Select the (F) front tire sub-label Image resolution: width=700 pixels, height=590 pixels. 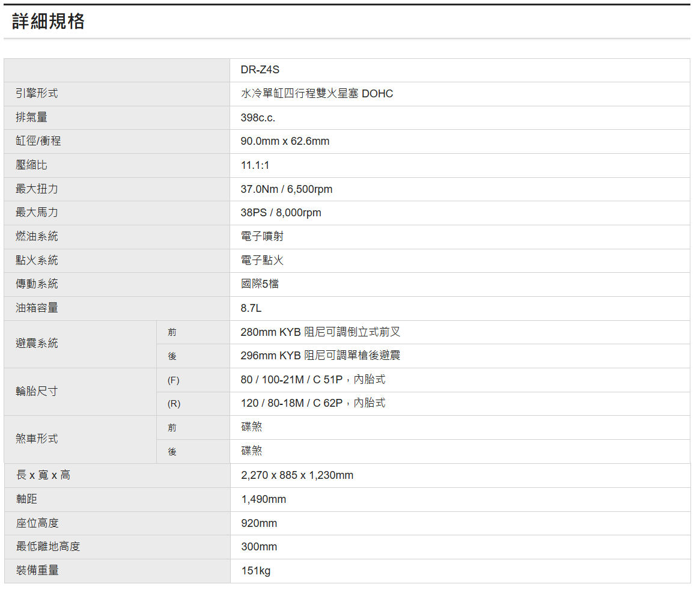click(173, 380)
